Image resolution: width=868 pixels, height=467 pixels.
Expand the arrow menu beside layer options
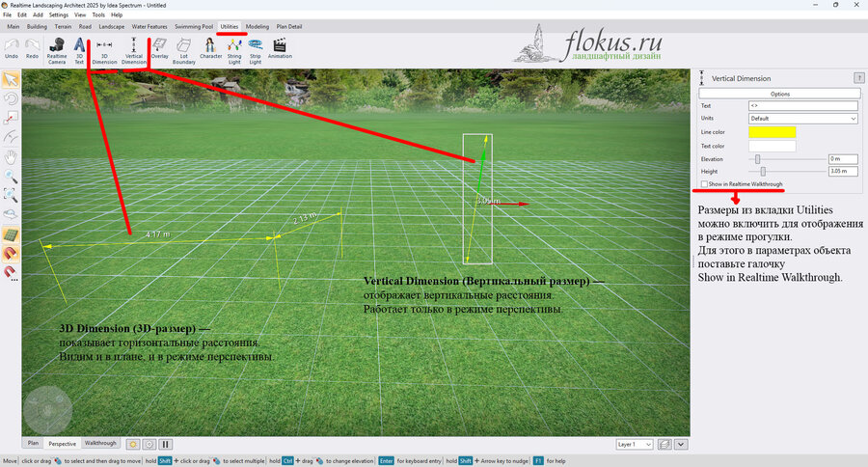pos(681,444)
